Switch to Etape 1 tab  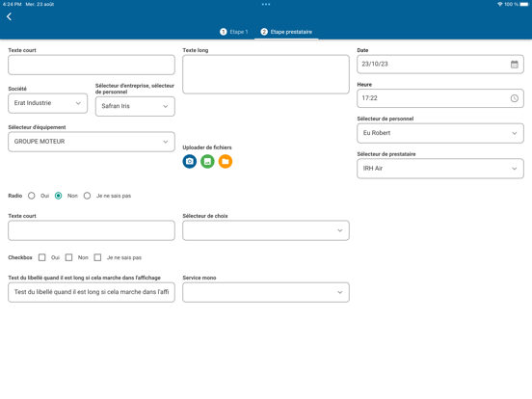point(234,32)
